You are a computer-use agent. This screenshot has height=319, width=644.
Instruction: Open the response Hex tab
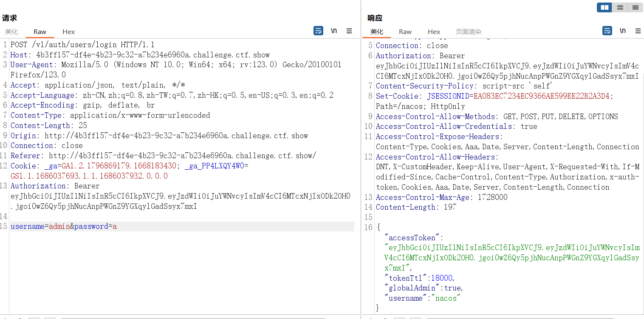pos(434,31)
